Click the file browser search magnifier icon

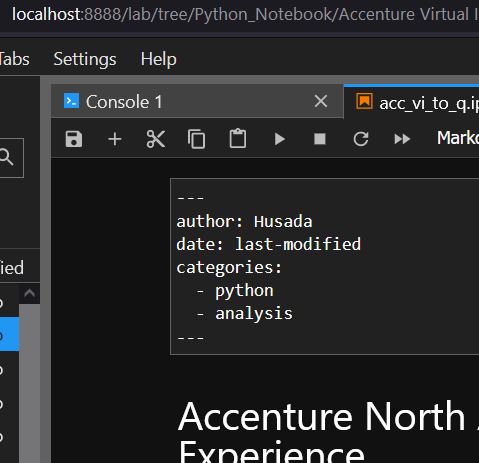tap(6, 157)
